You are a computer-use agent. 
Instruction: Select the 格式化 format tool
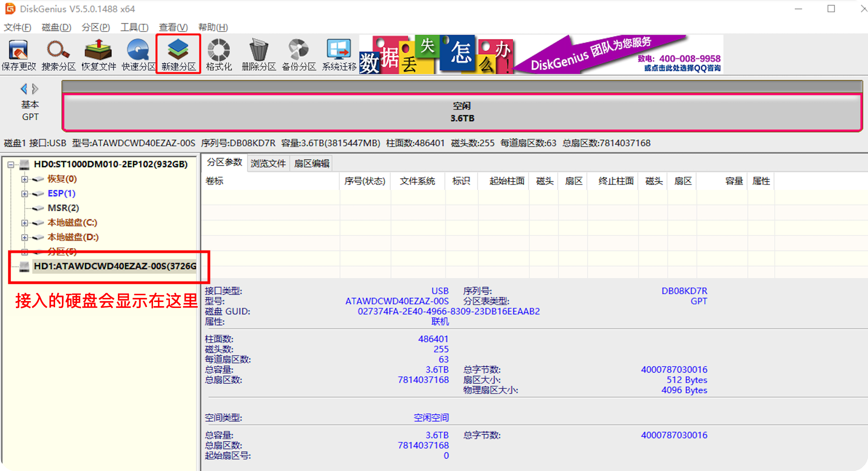pyautogui.click(x=219, y=55)
